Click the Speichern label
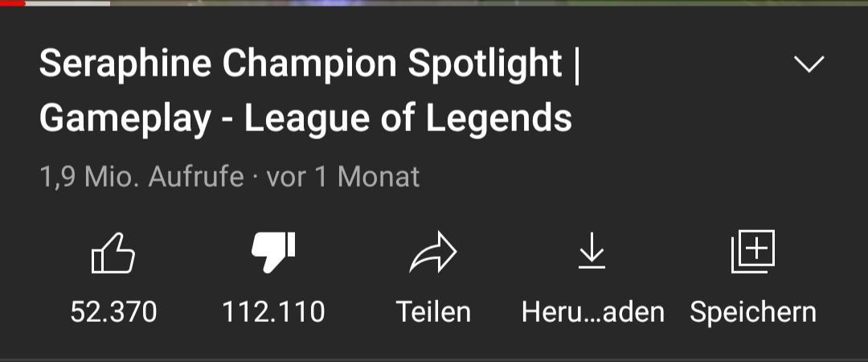This screenshot has height=362, width=868. (752, 312)
